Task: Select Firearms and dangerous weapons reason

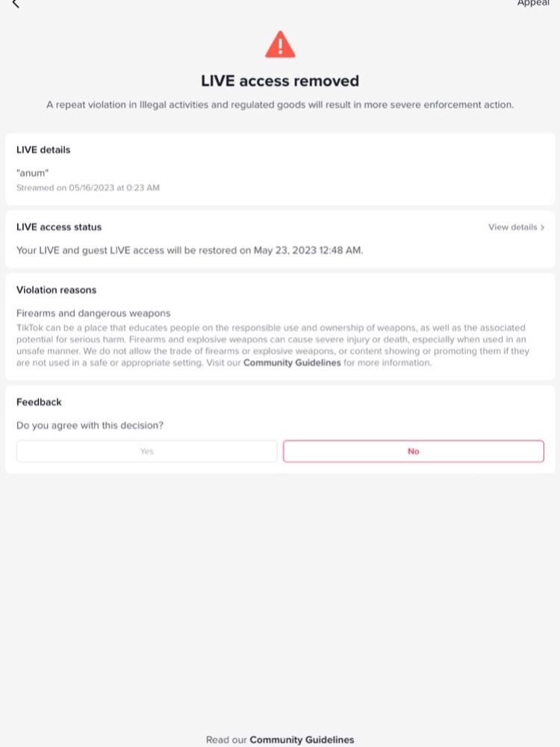Action: click(93, 313)
